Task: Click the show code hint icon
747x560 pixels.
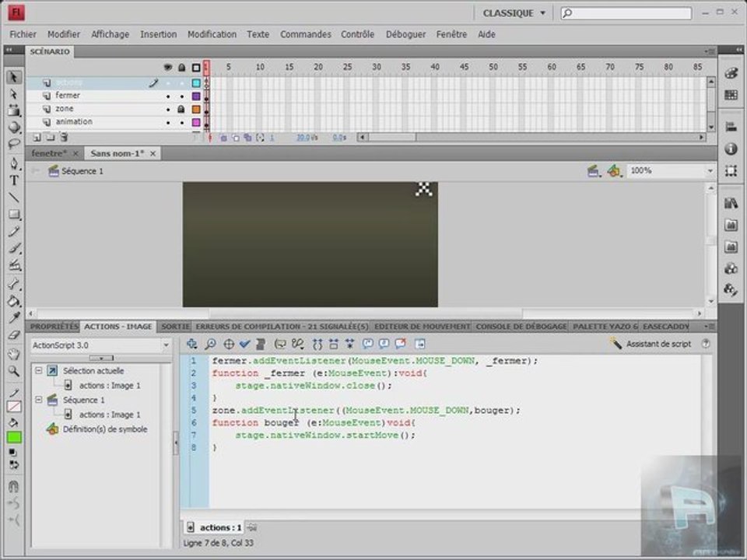Action: coord(280,344)
